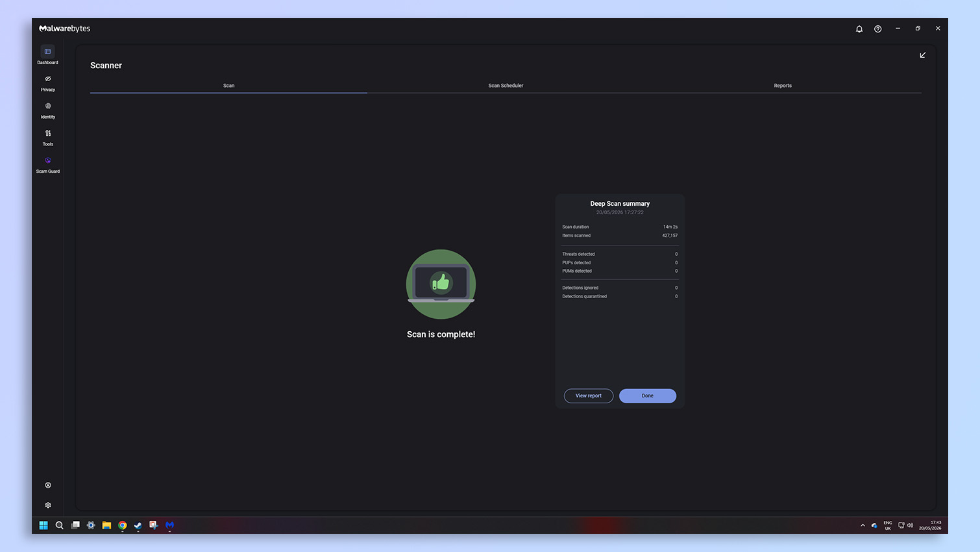Open the OneDrive tray icon
This screenshot has width=980, height=552.
pos(874,525)
